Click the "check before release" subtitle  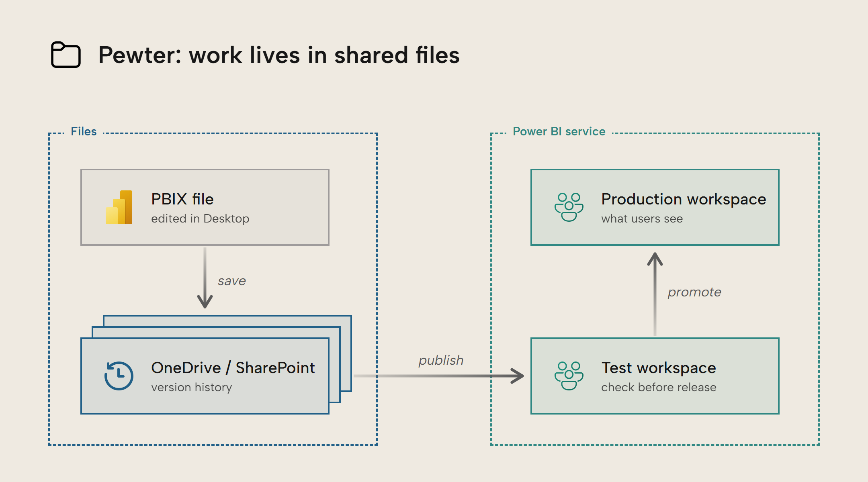(x=659, y=387)
